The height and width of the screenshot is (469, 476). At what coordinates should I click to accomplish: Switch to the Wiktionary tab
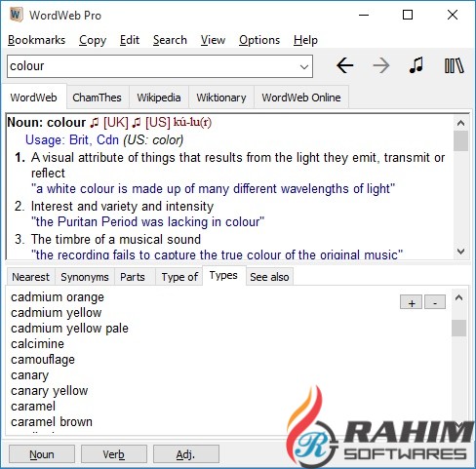pyautogui.click(x=221, y=98)
